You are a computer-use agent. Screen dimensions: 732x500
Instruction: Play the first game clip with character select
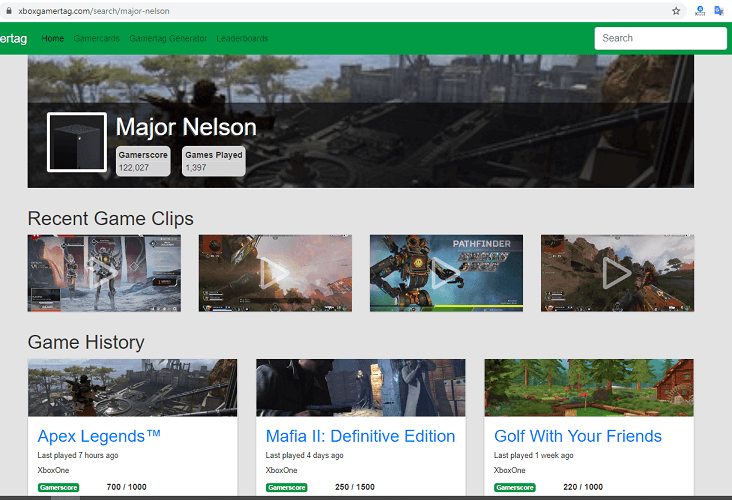(104, 273)
